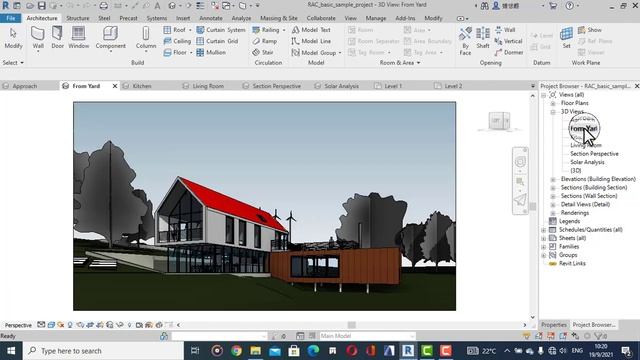The height and width of the screenshot is (360, 640).
Task: Select the Component tool
Action: pos(110,38)
